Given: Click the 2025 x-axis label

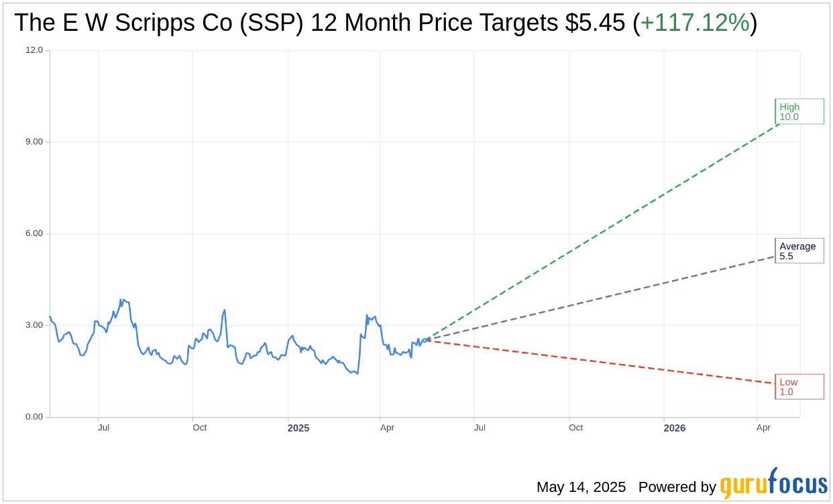Looking at the screenshot, I should pos(298,428).
